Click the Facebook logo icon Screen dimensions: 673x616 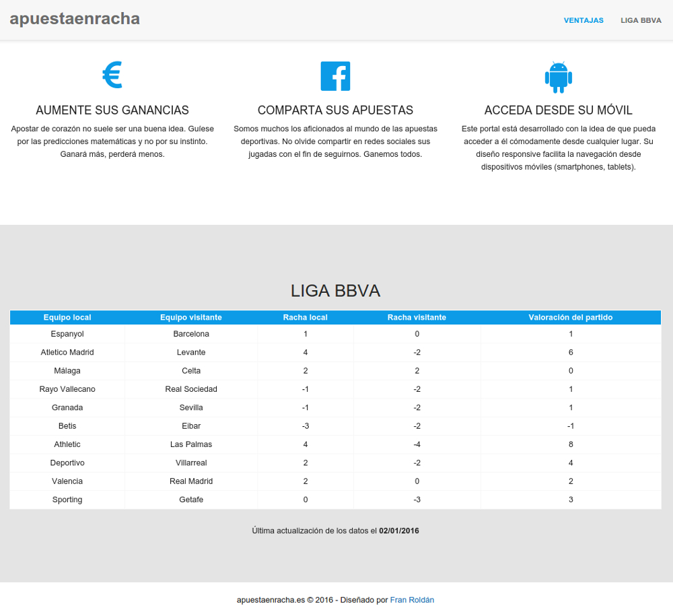pos(335,76)
